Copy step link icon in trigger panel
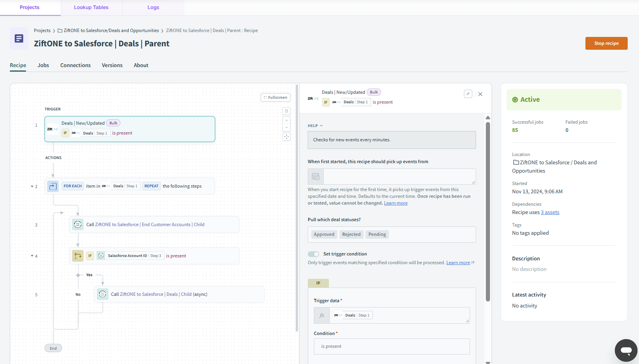Viewport: 639px width, 364px height. coord(468,94)
